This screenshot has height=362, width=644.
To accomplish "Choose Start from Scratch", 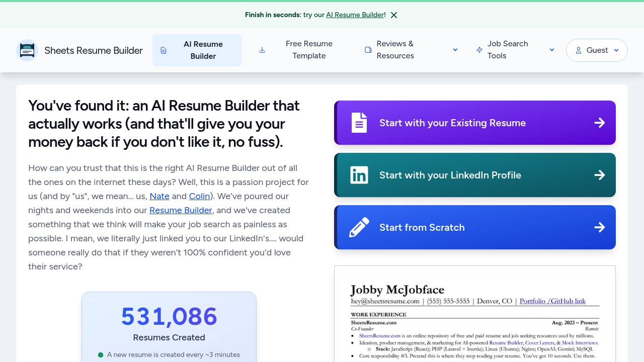I will pos(475,227).
